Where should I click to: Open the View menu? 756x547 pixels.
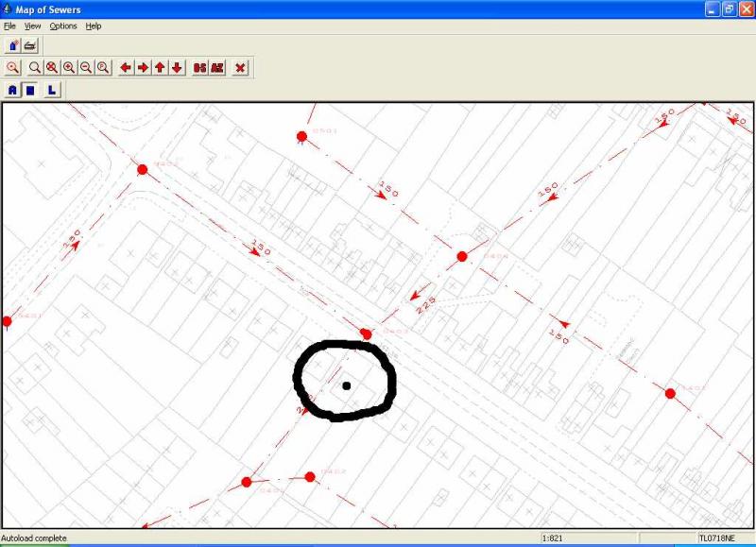pyautogui.click(x=32, y=26)
